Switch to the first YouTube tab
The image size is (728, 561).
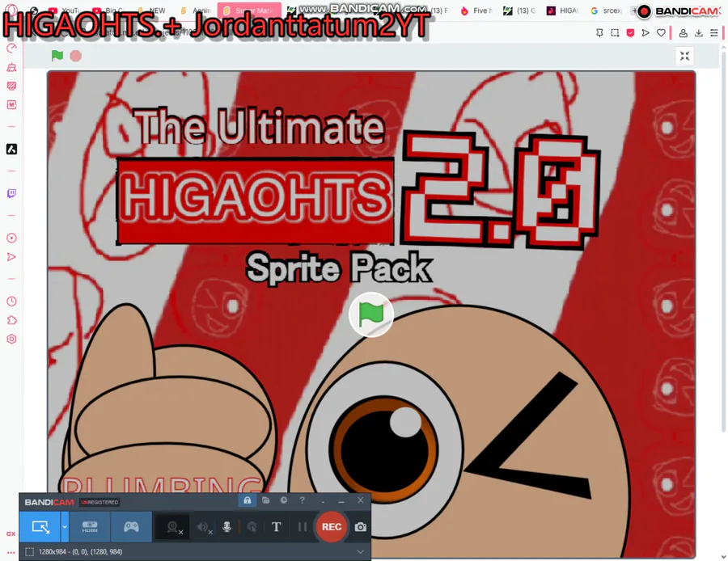coord(65,11)
